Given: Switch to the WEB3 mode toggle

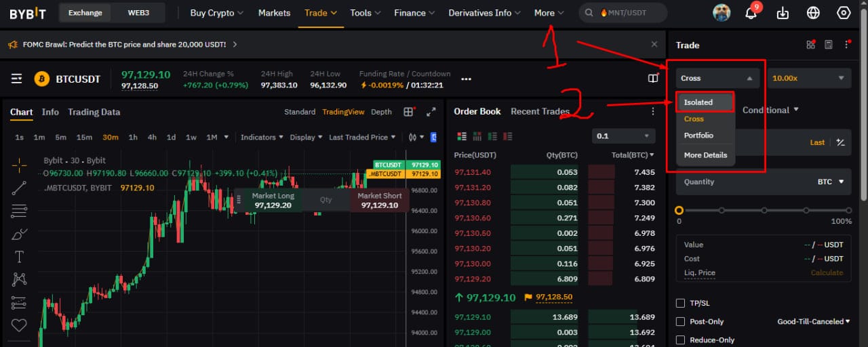Looking at the screenshot, I should [x=138, y=13].
